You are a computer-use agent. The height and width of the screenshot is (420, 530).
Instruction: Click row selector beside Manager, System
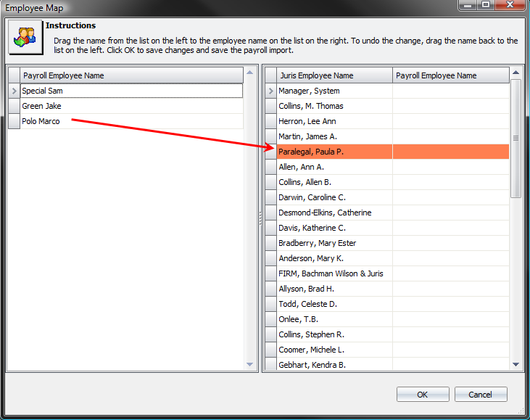270,91
